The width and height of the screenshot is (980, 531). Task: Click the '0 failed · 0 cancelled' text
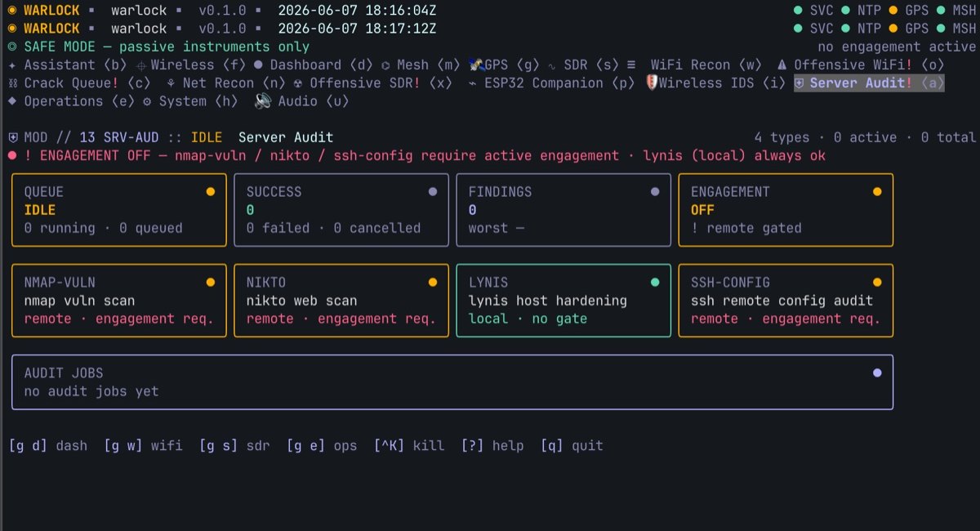pyautogui.click(x=333, y=229)
